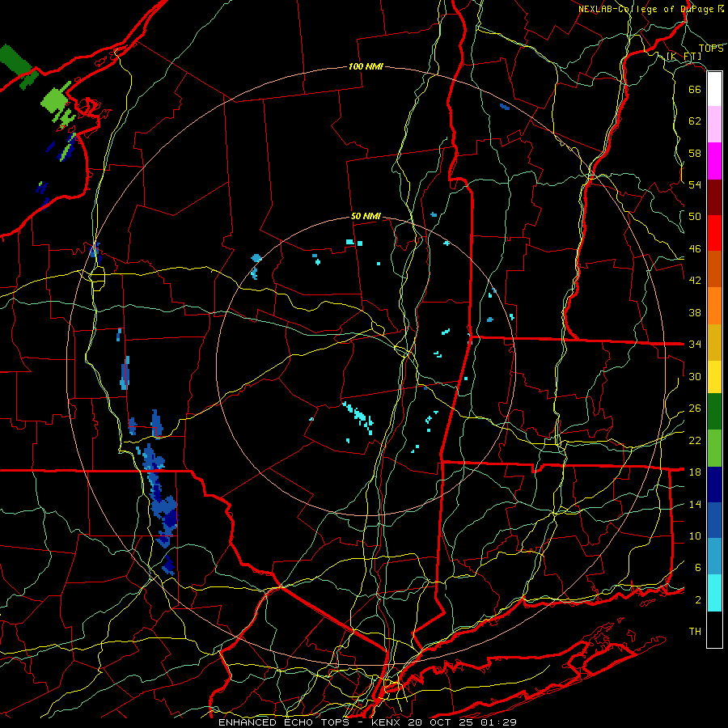Click the legend value '66'
This screenshot has height=728, width=728.
[695, 89]
